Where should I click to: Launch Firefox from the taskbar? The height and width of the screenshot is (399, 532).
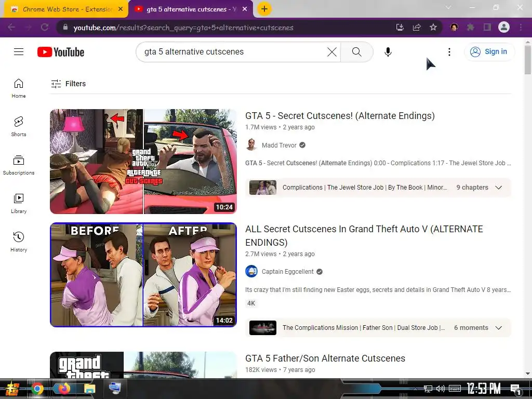[63, 389]
